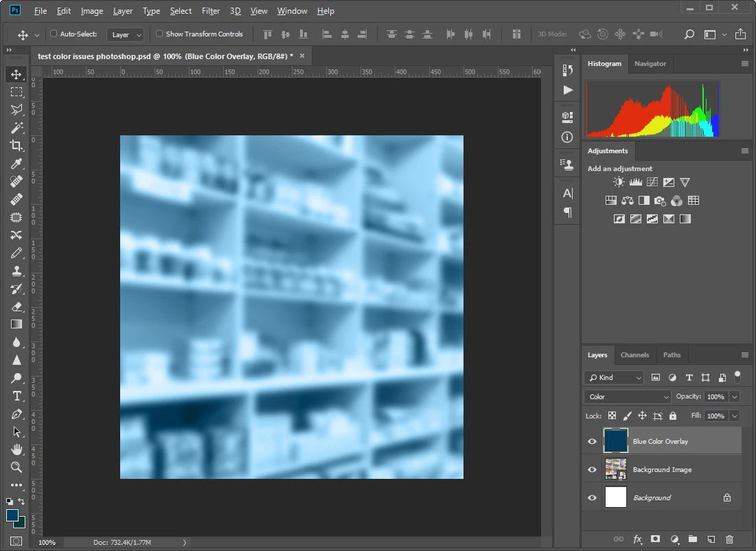
Task: Open the Filter menu
Action: (211, 10)
